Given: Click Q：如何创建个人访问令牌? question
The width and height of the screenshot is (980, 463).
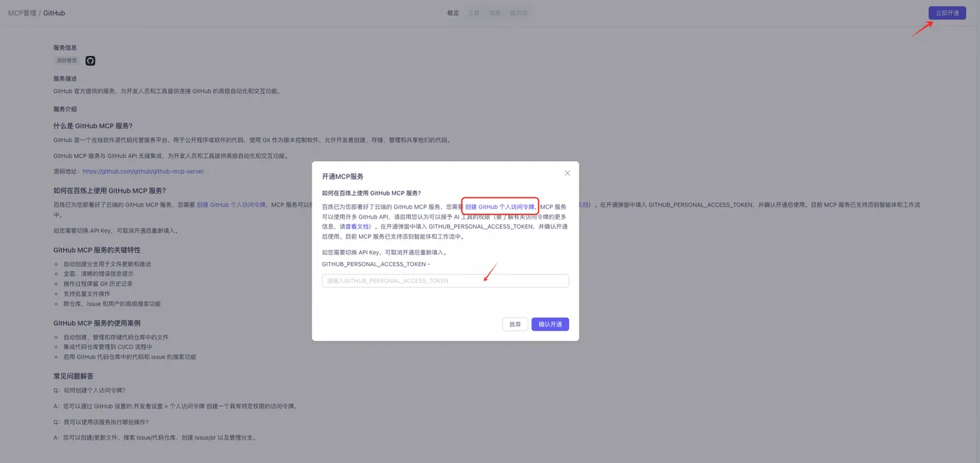Looking at the screenshot, I should [x=90, y=390].
